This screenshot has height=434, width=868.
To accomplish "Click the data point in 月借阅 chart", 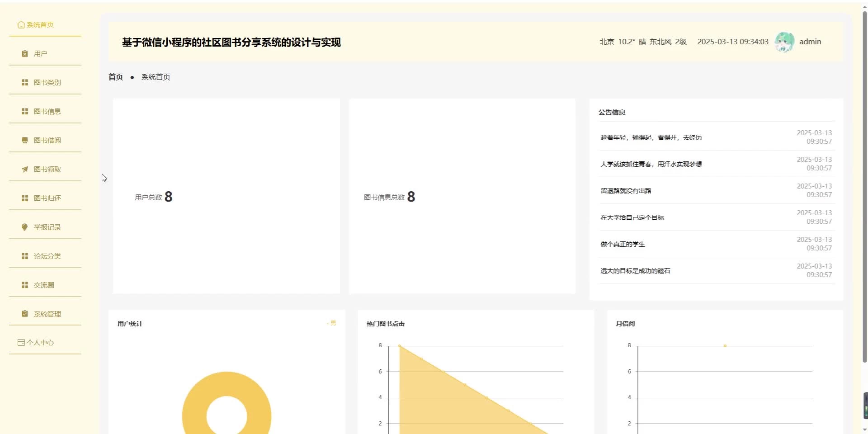I will (x=725, y=346).
